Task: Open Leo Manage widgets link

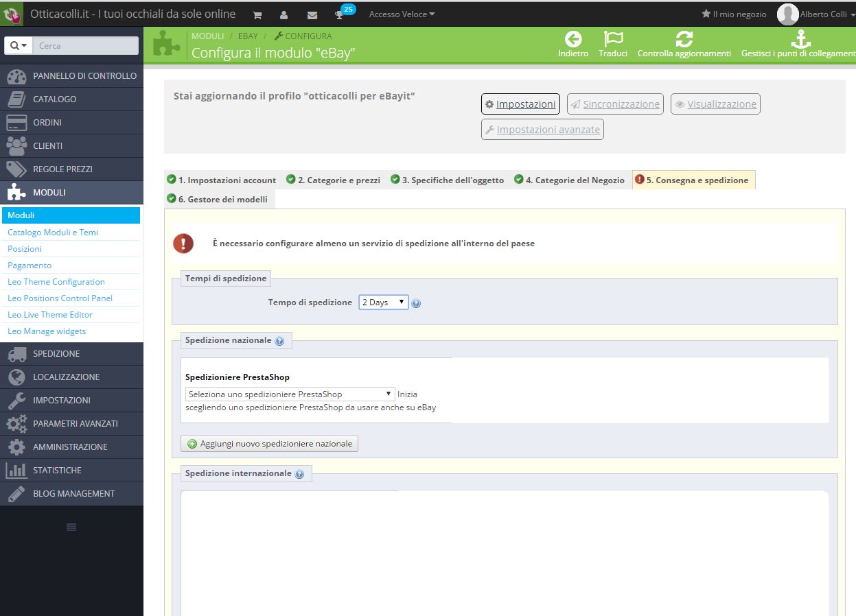Action: (47, 331)
